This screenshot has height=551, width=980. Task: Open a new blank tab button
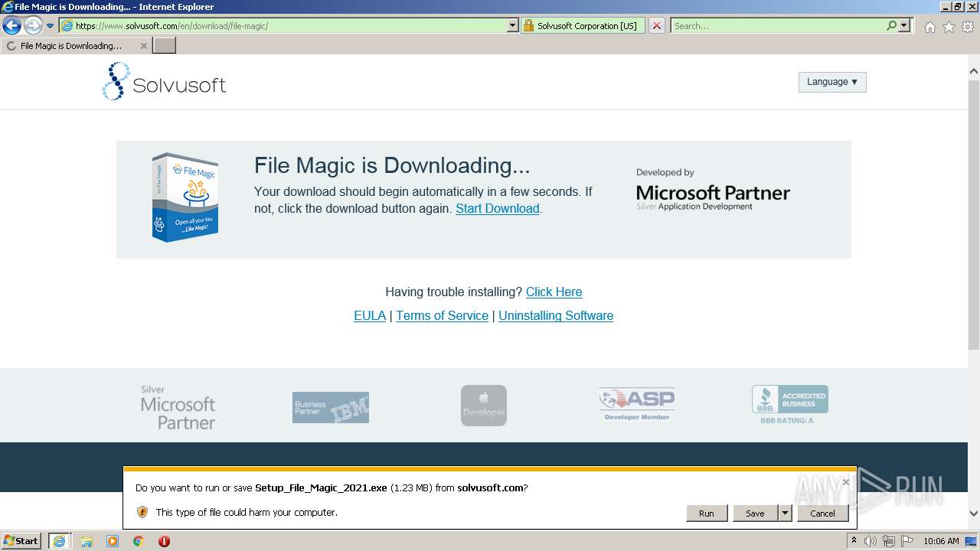tap(165, 46)
